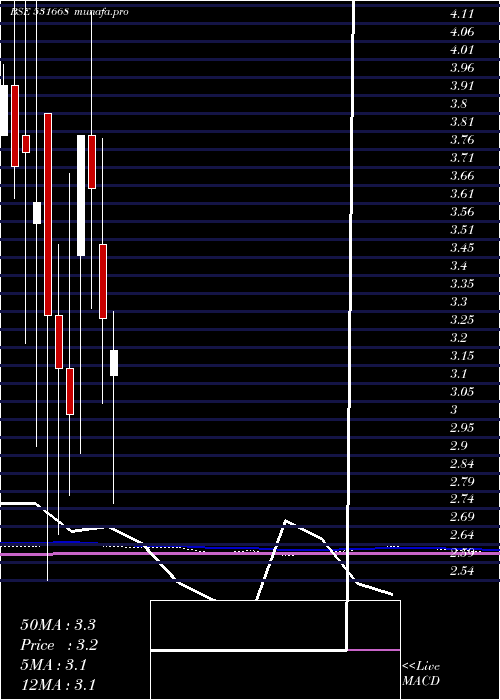Open the Live MACD label

point(421,674)
